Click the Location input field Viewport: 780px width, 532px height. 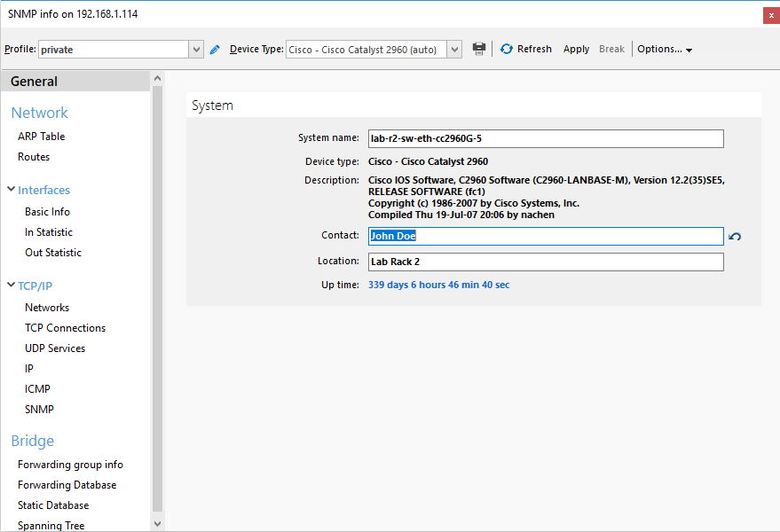click(x=546, y=262)
